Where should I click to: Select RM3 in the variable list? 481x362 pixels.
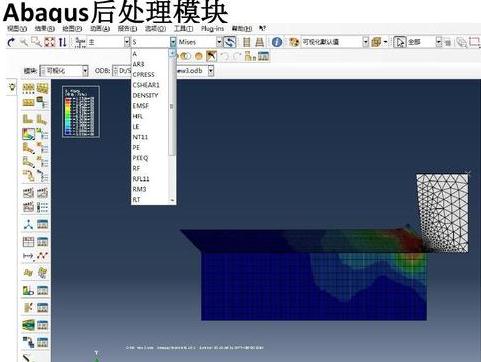(139, 189)
